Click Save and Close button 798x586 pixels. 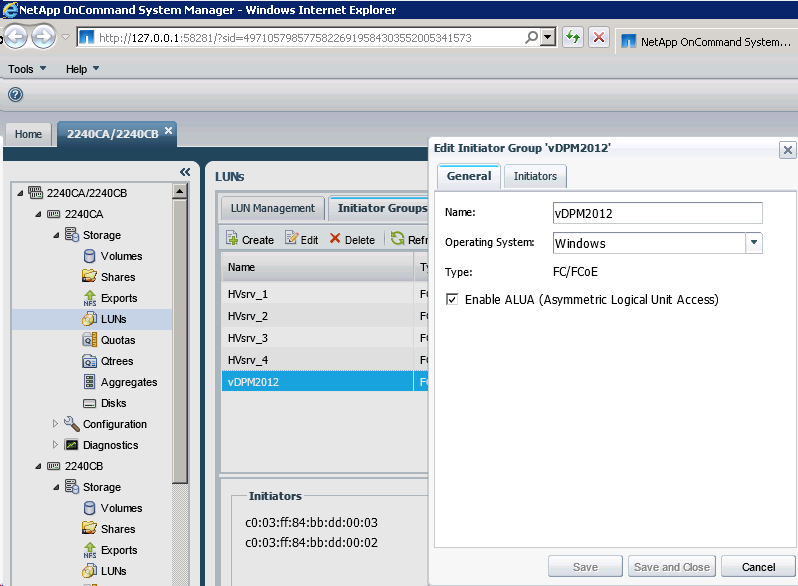coord(672,567)
